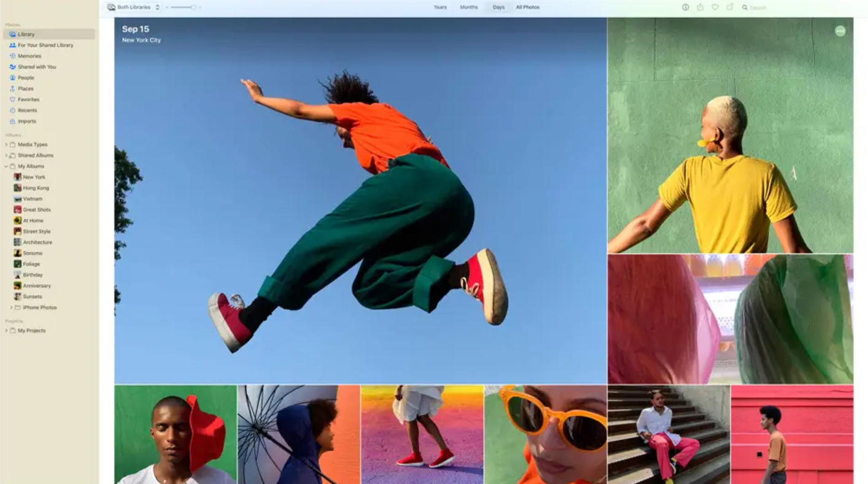Screen dimensions: 868x484
Task: Expand the My Projects folder
Action: click(6, 331)
